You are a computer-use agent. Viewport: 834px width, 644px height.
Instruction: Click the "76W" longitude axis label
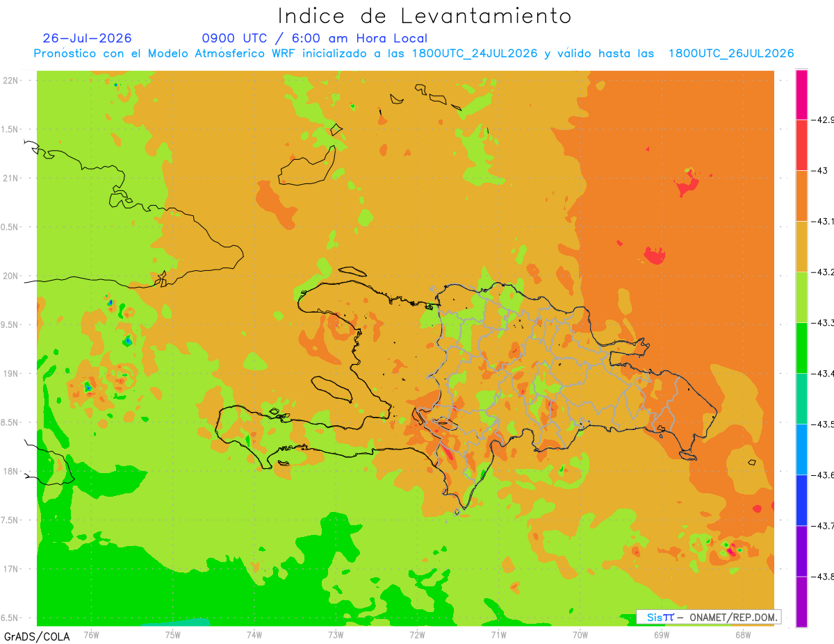coord(91,634)
